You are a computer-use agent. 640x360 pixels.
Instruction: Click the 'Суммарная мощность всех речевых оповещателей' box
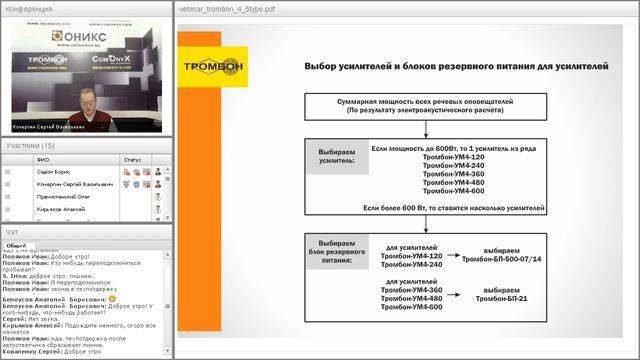point(425,106)
